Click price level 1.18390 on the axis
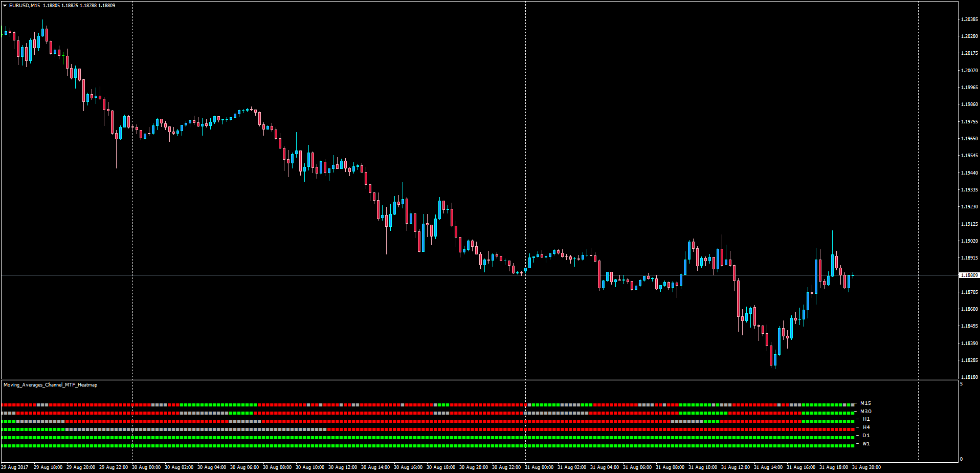This screenshot has width=980, height=473. [x=970, y=343]
